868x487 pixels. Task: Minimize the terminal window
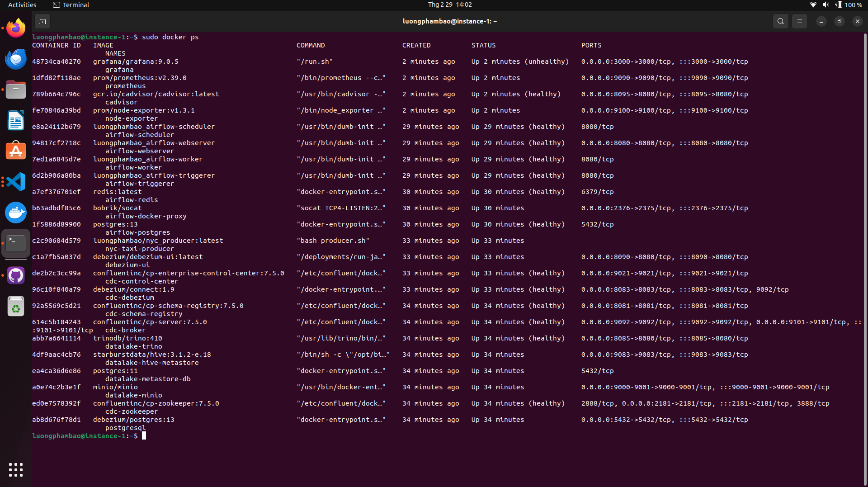click(821, 21)
